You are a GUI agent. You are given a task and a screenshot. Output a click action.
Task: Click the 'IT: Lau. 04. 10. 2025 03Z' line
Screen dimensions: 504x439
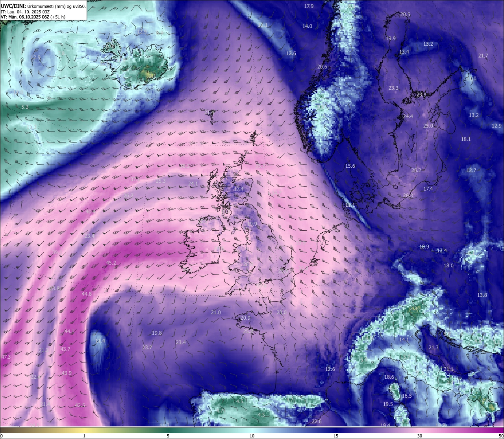[x=25, y=12]
